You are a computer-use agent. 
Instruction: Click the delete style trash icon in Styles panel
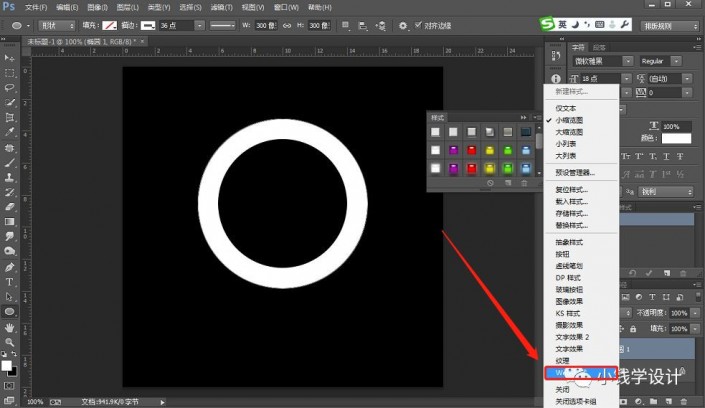click(523, 183)
